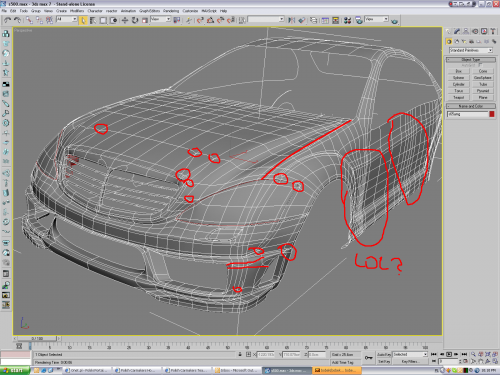Screen dimensions: 500x375
Task: Open the Standard Primitives category dropdown
Action: (x=471, y=50)
